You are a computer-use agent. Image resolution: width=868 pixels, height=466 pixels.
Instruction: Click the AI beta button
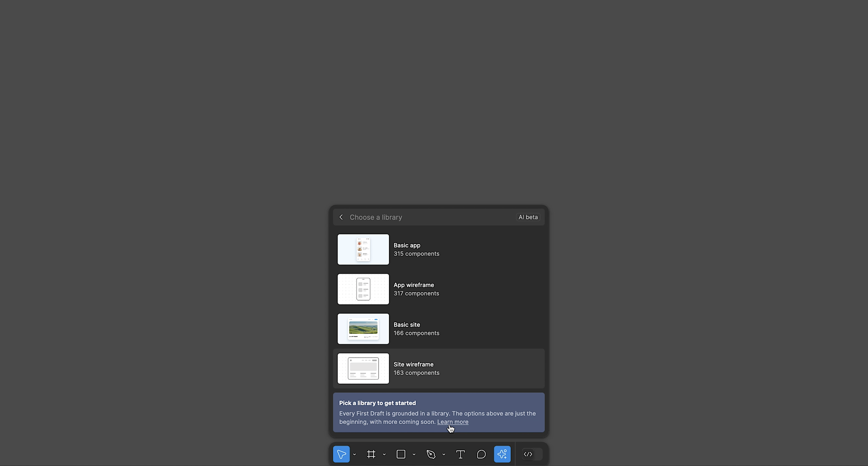(528, 217)
